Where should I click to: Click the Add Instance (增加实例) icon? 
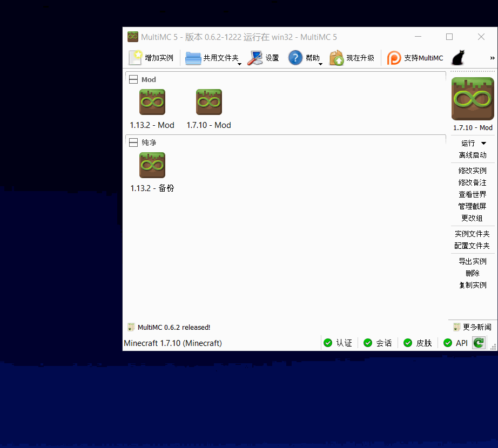pos(135,58)
